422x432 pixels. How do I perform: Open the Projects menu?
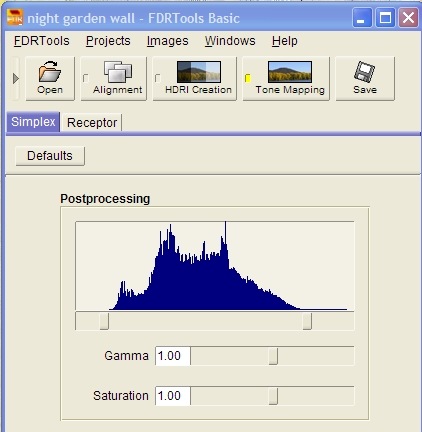coord(108,41)
